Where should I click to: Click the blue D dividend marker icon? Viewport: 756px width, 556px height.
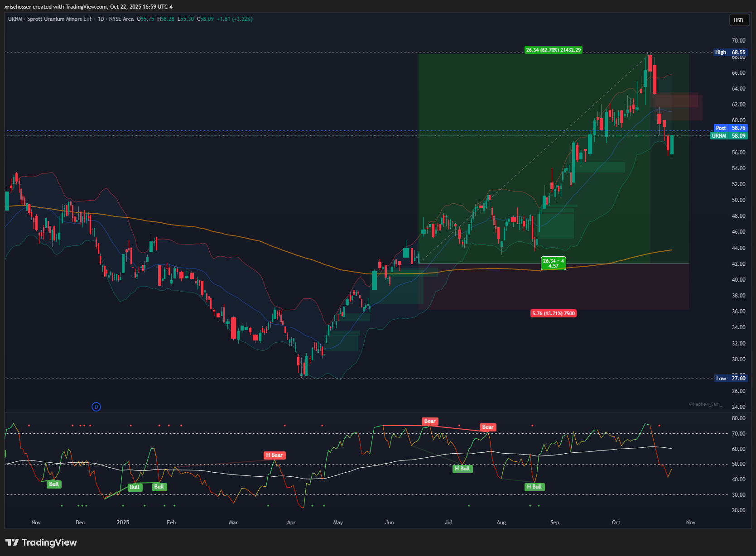click(x=96, y=407)
